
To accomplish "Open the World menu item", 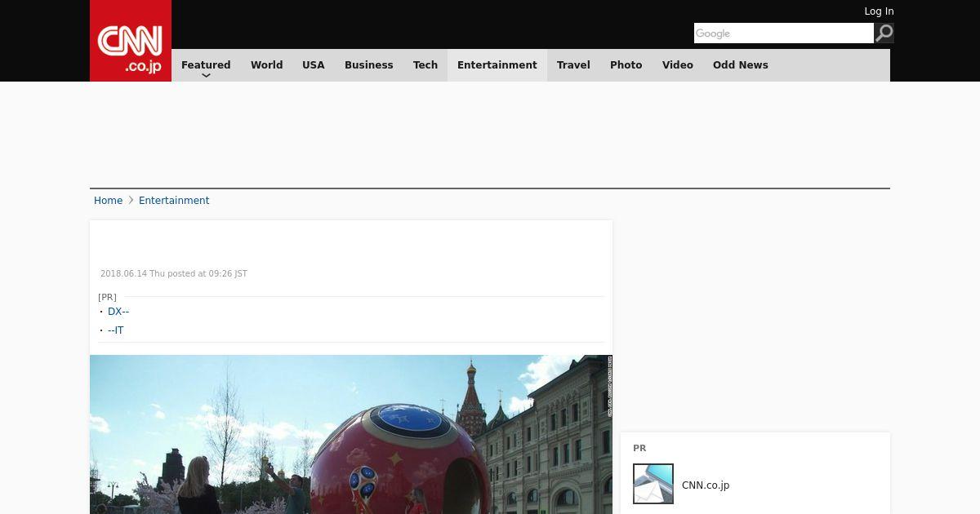I will pyautogui.click(x=266, y=65).
